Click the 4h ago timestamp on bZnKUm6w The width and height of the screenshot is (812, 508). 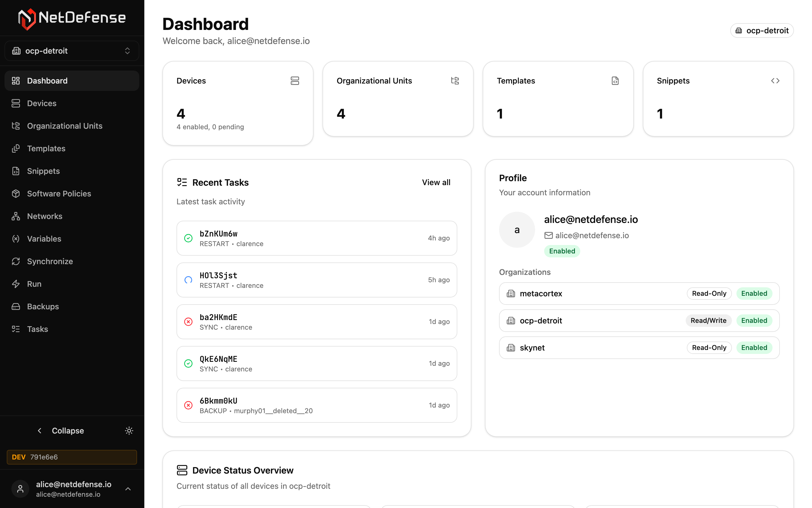click(438, 238)
